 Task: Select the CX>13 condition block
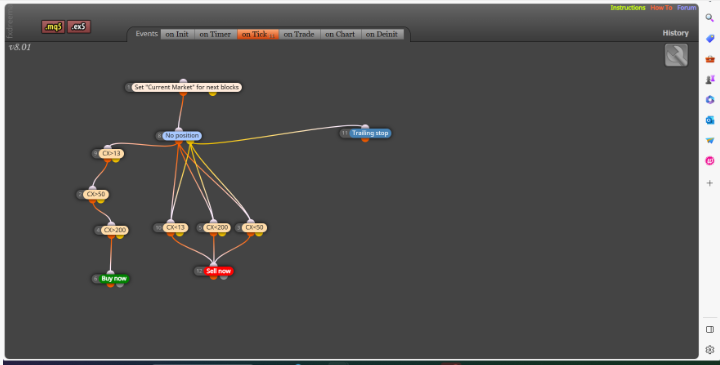111,154
